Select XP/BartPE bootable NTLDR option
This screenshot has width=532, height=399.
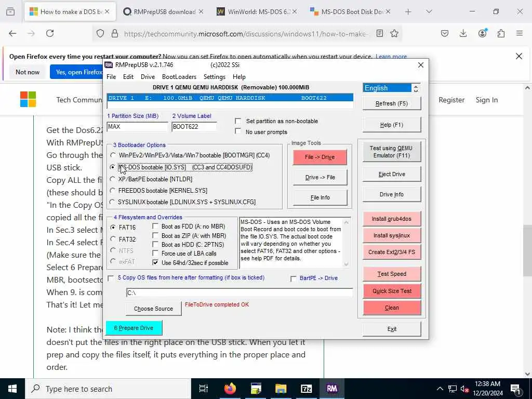[x=113, y=179]
